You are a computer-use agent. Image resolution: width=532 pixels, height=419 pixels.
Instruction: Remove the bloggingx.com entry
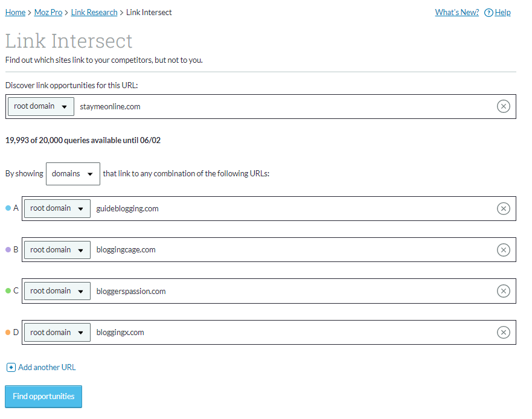tap(503, 333)
